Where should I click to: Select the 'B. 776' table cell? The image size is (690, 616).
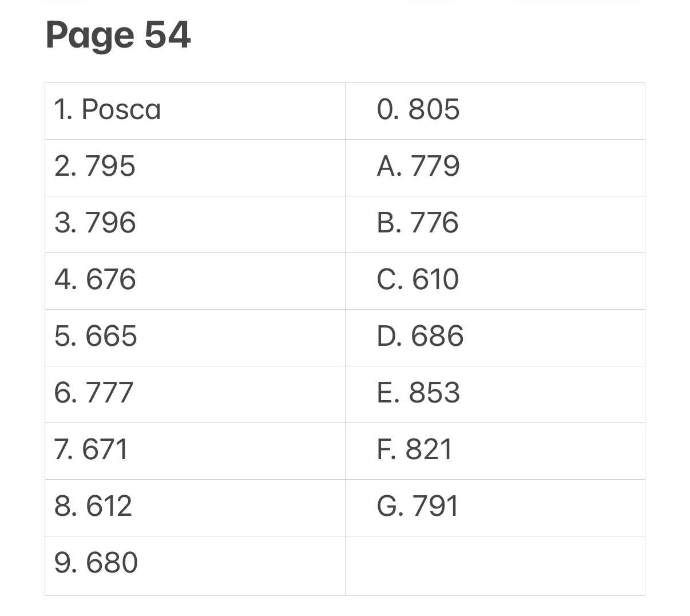pyautogui.click(x=495, y=224)
